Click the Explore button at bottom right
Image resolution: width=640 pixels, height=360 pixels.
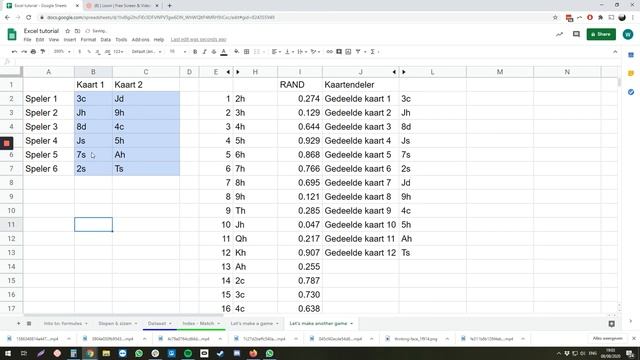611,324
